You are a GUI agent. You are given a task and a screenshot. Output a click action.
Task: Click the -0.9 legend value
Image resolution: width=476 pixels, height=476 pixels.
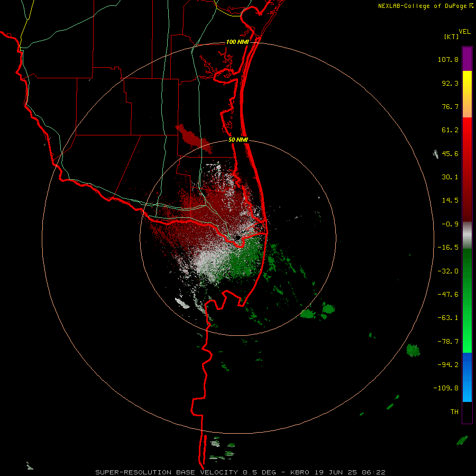(x=450, y=224)
